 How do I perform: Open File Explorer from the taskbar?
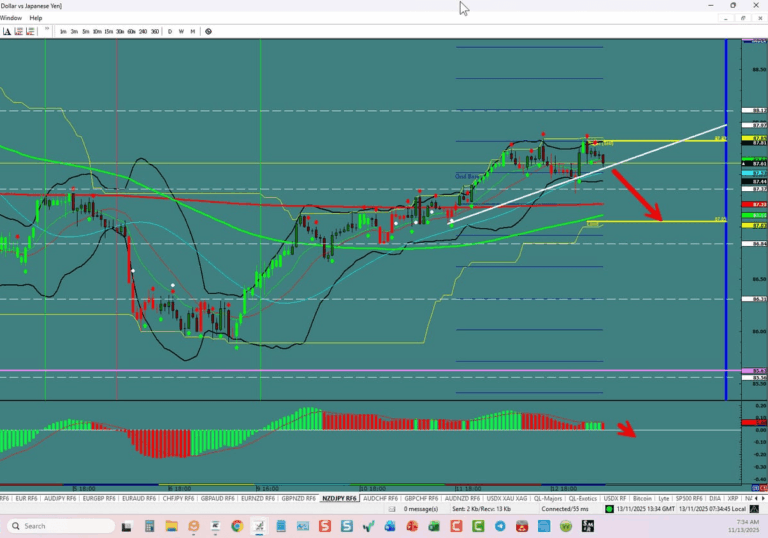pyautogui.click(x=171, y=526)
